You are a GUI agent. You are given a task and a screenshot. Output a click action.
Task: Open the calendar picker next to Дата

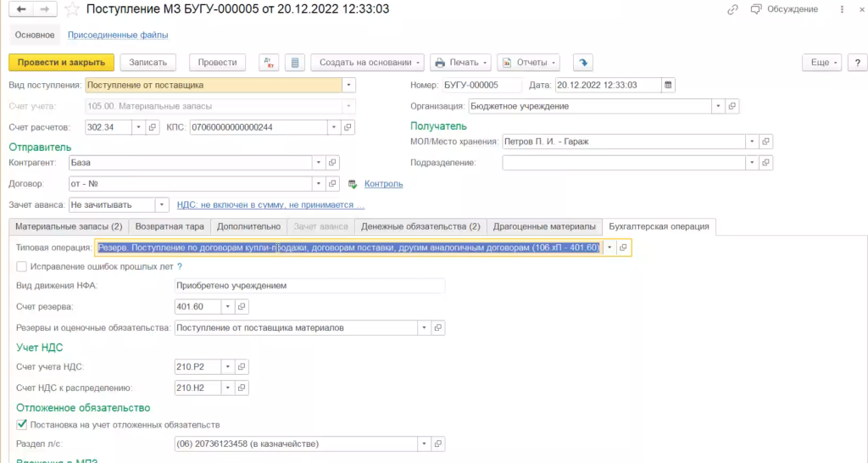[668, 85]
